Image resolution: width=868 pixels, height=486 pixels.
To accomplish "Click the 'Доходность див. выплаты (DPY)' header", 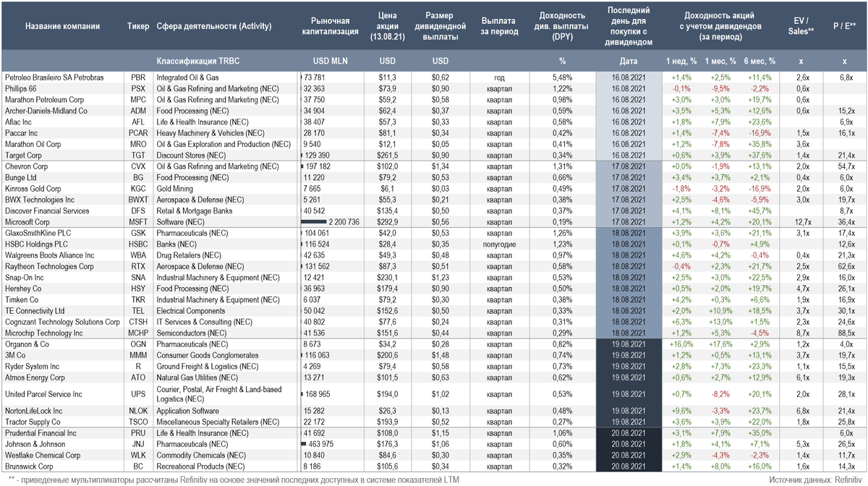I will pyautogui.click(x=562, y=26).
